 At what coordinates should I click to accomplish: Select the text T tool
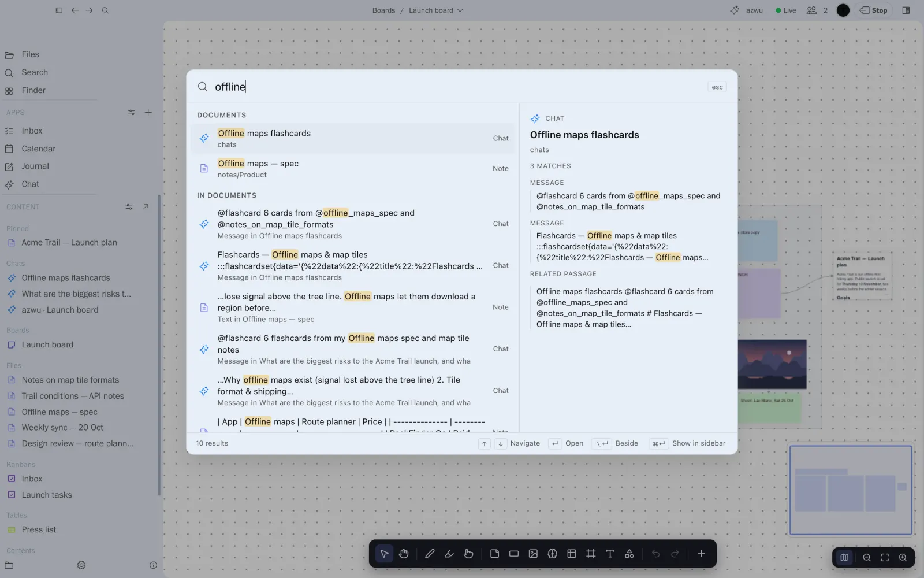610,554
